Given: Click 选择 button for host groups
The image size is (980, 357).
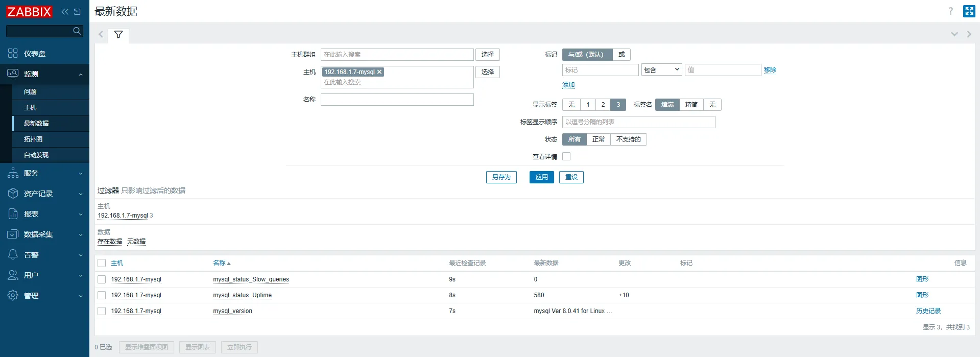Looking at the screenshot, I should pos(488,55).
